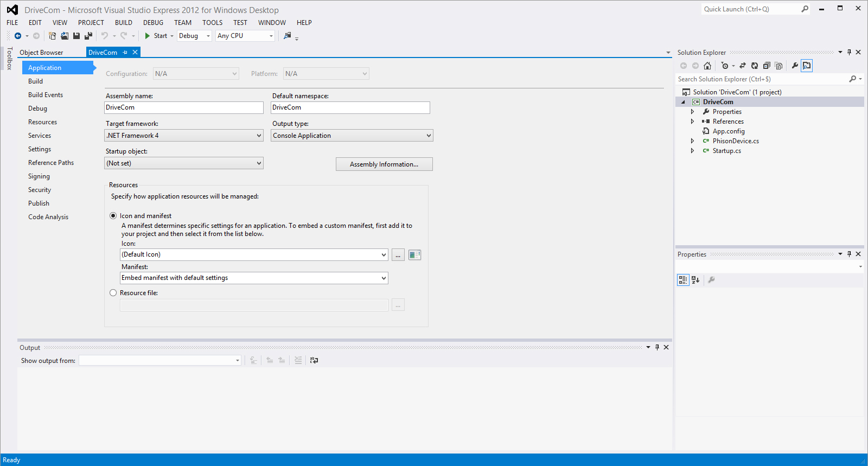Click the green Start debugging arrow
Screen dimensions: 868x466
click(x=147, y=36)
